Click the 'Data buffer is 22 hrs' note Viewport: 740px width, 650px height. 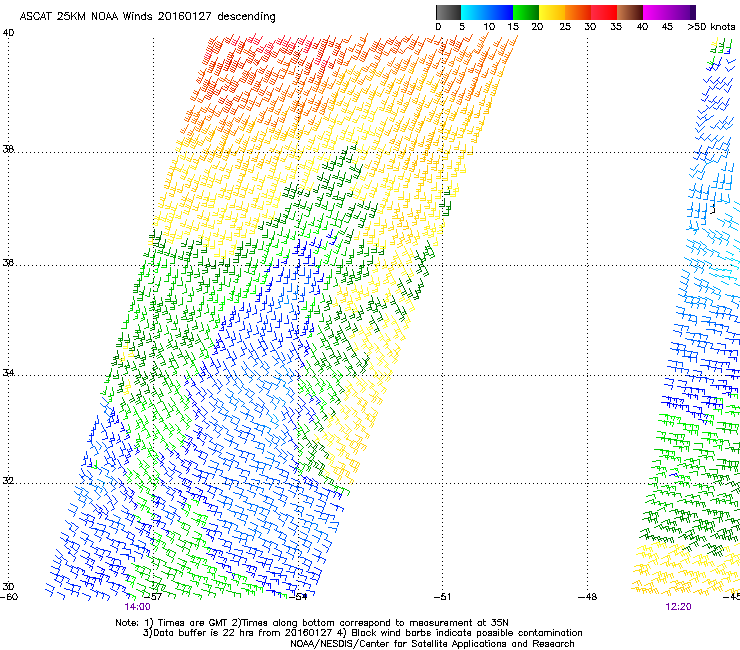click(362, 633)
